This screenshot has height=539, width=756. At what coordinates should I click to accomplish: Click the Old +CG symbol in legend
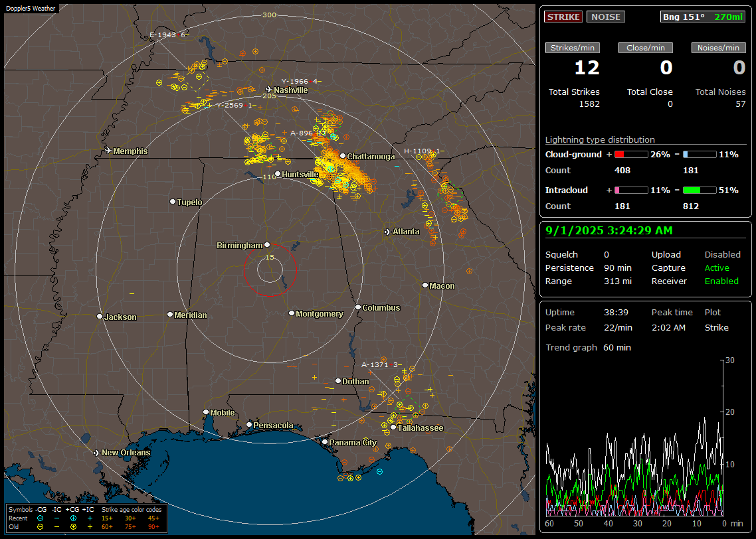pyautogui.click(x=73, y=527)
